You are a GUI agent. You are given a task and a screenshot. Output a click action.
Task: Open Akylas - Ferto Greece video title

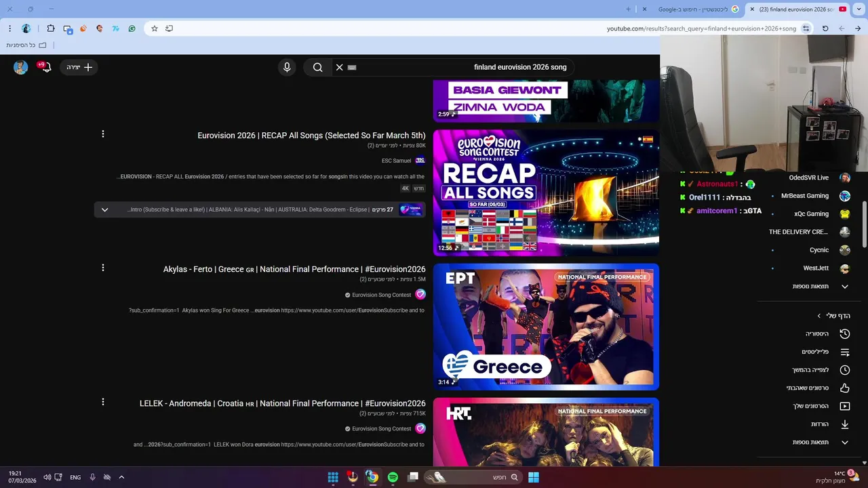(x=294, y=269)
